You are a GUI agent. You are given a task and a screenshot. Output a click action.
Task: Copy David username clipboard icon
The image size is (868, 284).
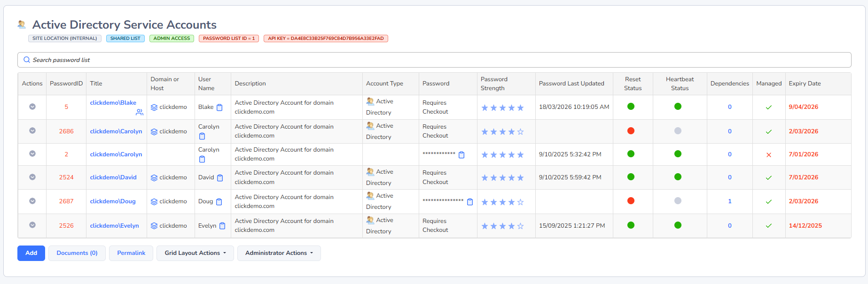click(220, 178)
